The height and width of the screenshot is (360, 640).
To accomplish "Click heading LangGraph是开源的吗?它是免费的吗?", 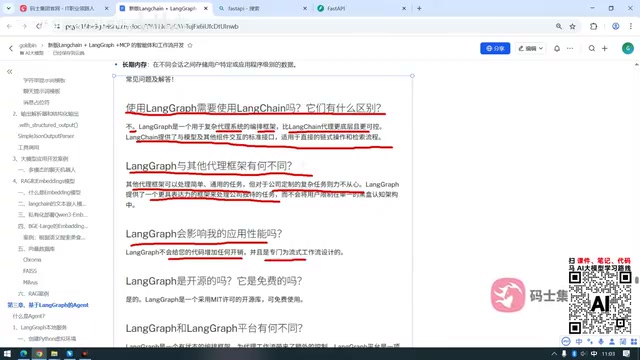I will pos(214,281).
